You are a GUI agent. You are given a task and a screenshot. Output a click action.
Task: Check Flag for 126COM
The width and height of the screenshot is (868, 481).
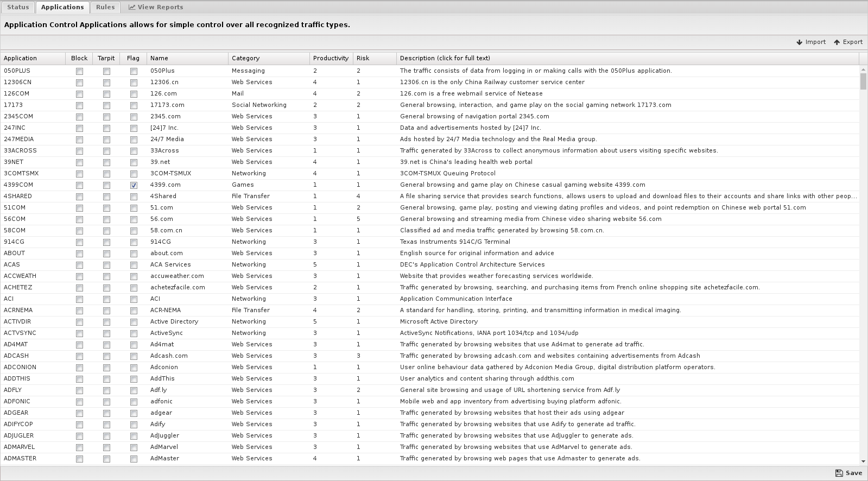coord(134,94)
